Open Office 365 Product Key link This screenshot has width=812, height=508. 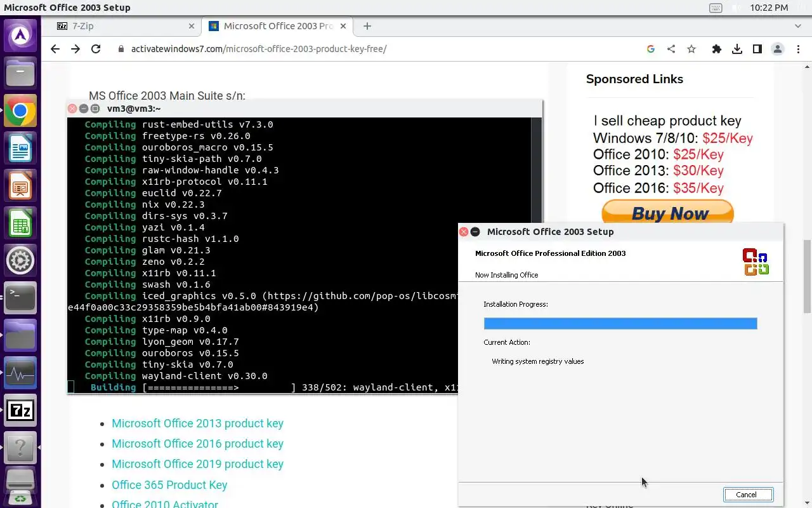[169, 485]
